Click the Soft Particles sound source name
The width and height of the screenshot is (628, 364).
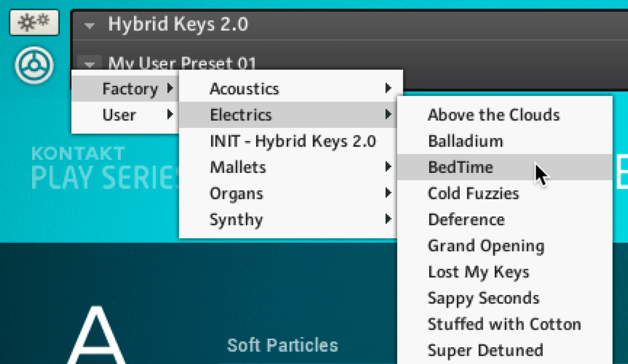(282, 345)
